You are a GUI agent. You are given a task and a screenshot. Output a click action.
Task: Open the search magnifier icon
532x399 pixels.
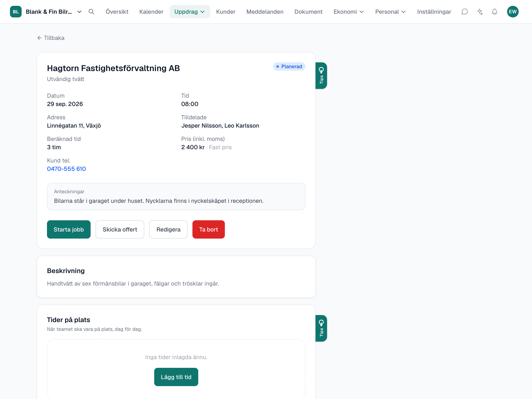(91, 12)
